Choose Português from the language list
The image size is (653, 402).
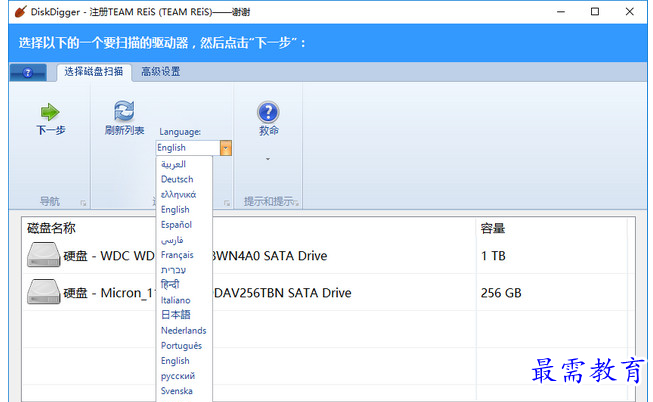(181, 346)
